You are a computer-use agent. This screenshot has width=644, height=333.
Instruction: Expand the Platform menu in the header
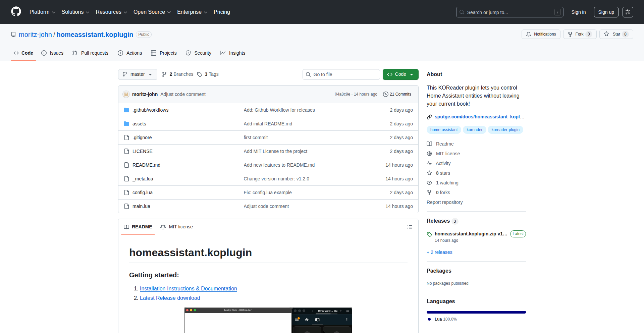[x=42, y=12]
